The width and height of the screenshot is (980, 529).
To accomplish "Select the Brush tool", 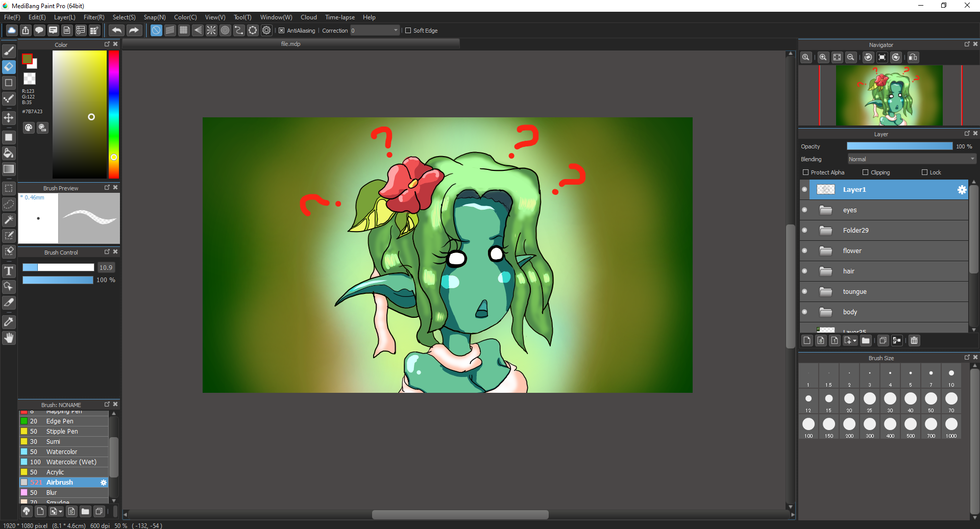I will pyautogui.click(x=9, y=51).
